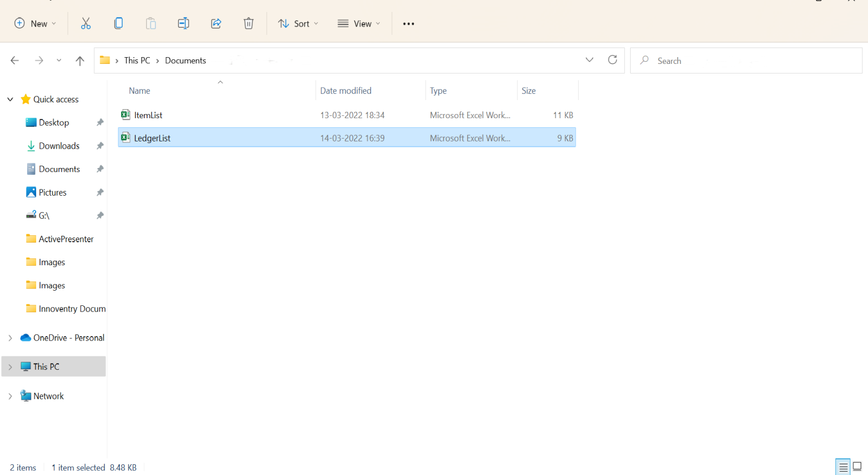868x475 pixels.
Task: Click the ItemList file type cell
Action: (470, 115)
